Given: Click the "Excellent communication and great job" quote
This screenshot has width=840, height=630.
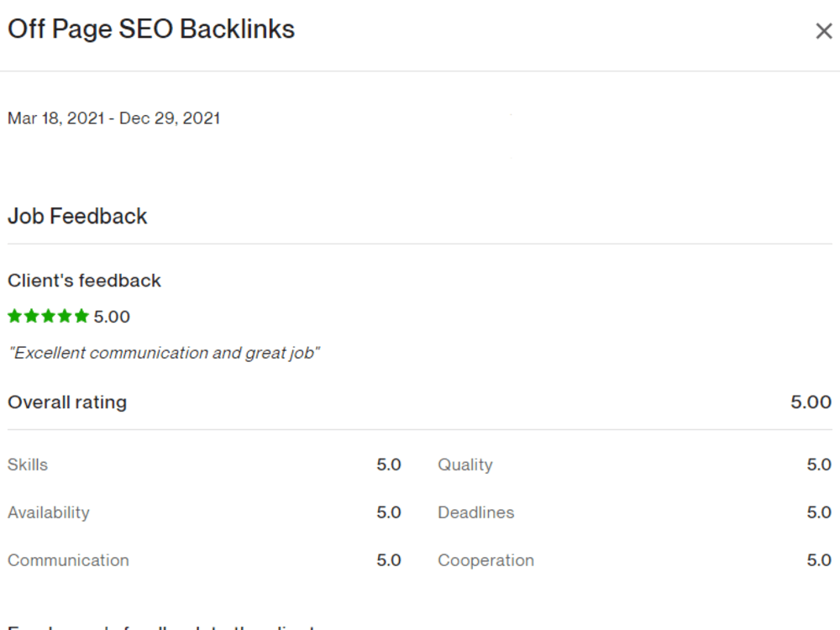Looking at the screenshot, I should pos(165,353).
